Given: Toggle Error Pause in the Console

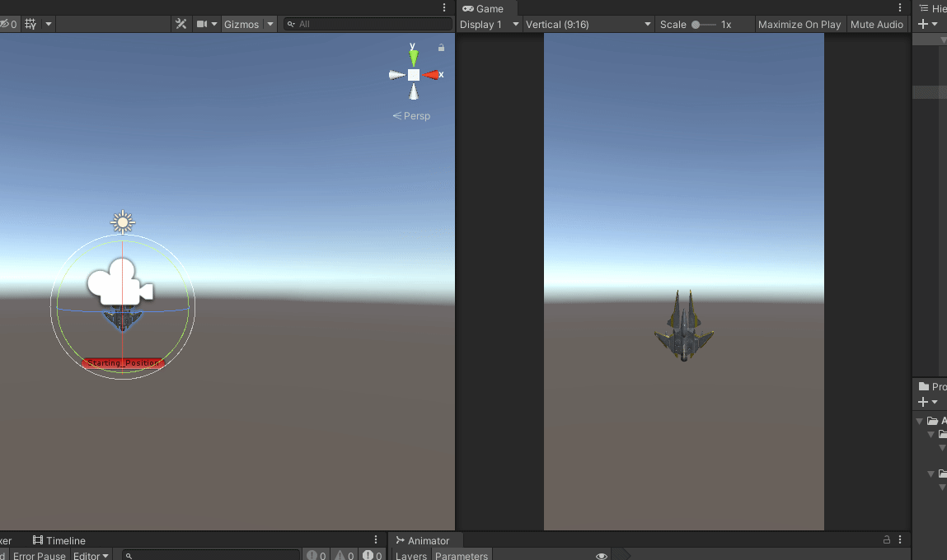Looking at the screenshot, I should point(40,556).
